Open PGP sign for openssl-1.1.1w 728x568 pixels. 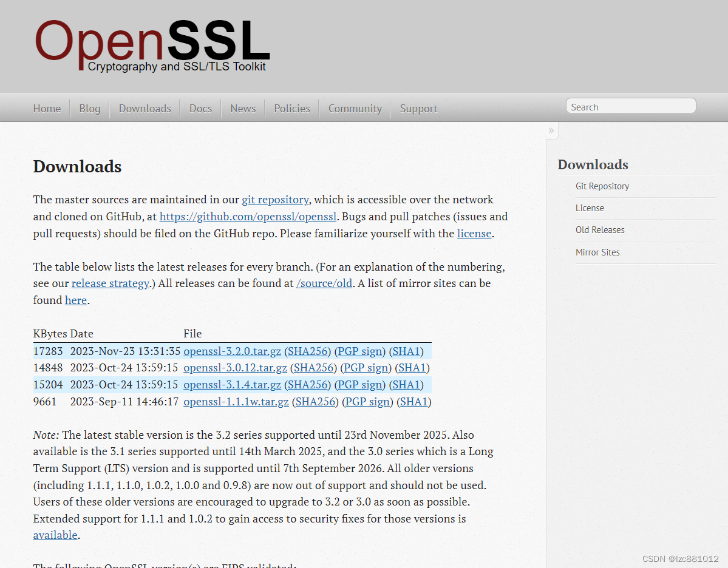[x=368, y=402]
